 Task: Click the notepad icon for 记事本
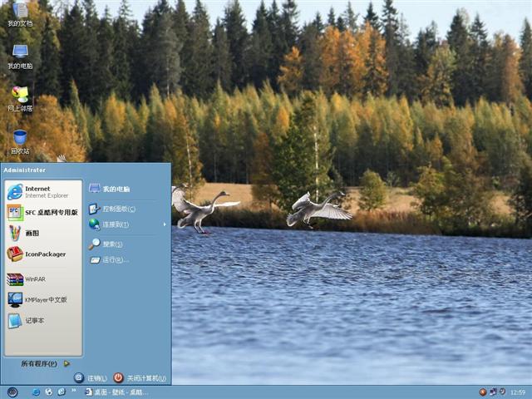(x=15, y=321)
